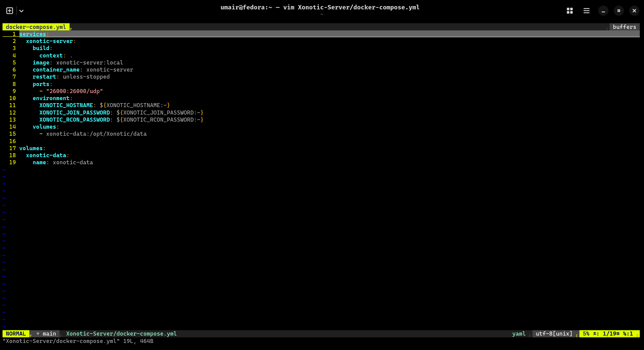644x350 pixels.
Task: Select the docker-compose.yml buffer tab
Action: click(x=36, y=27)
